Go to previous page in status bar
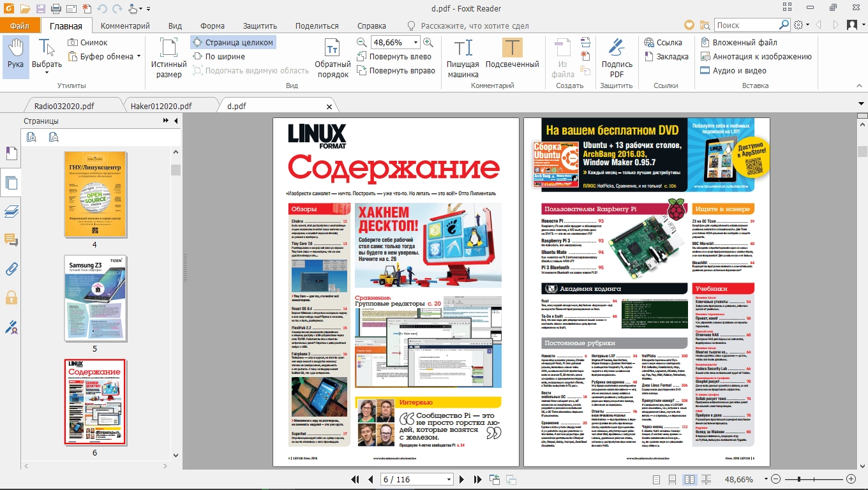Viewport: 868px width, 490px height. 370,479
